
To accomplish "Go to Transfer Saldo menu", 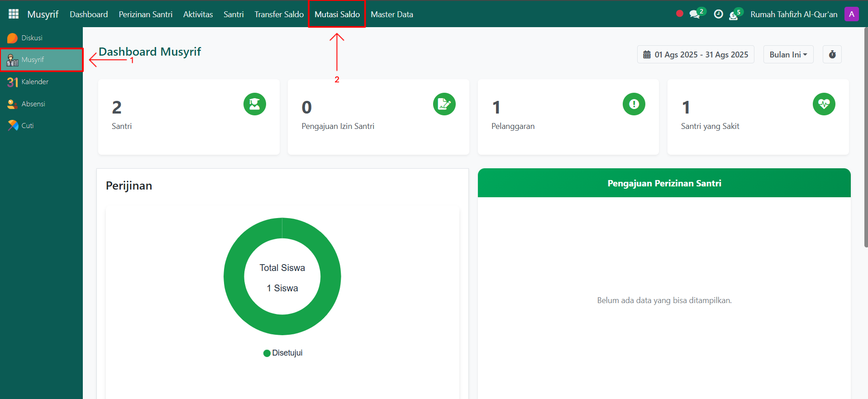I will [x=279, y=14].
